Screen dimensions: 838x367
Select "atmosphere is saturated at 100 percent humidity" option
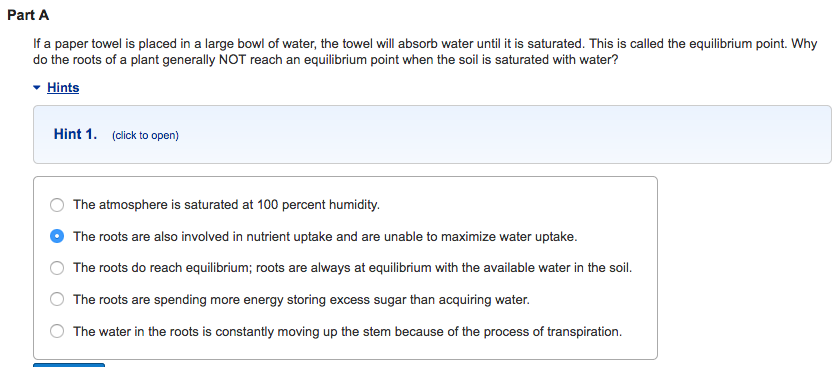[57, 205]
